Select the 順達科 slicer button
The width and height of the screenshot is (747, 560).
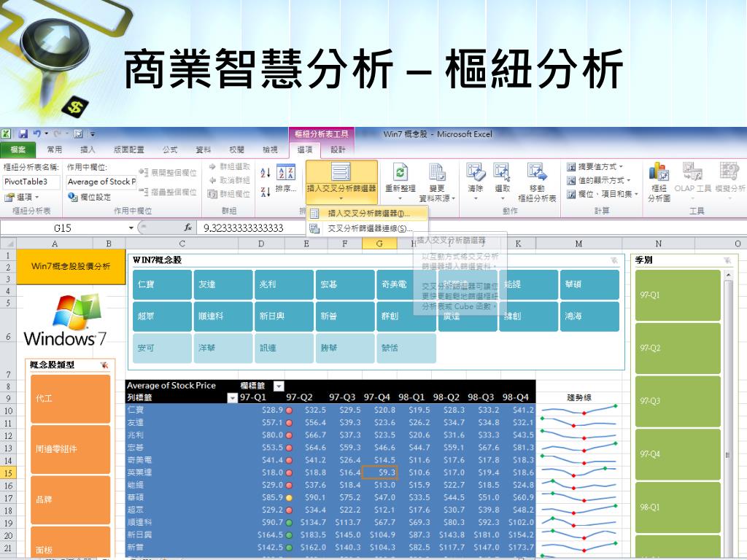click(x=223, y=316)
